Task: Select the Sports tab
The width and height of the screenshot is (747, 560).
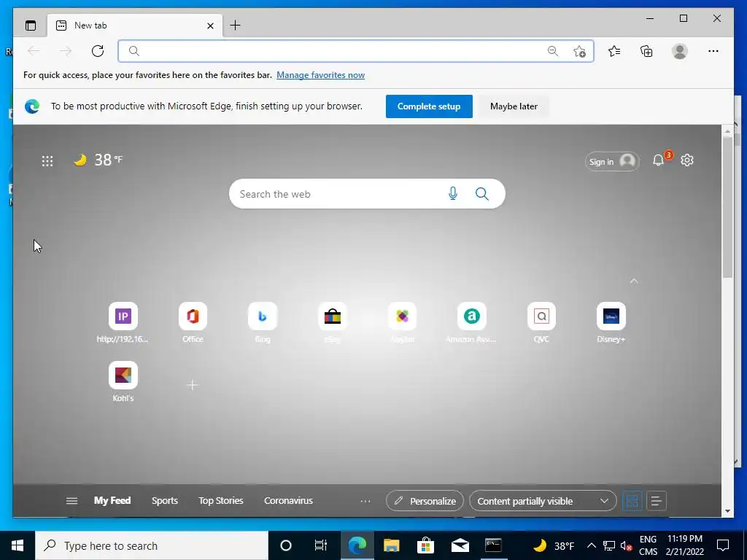Action: [x=164, y=501]
